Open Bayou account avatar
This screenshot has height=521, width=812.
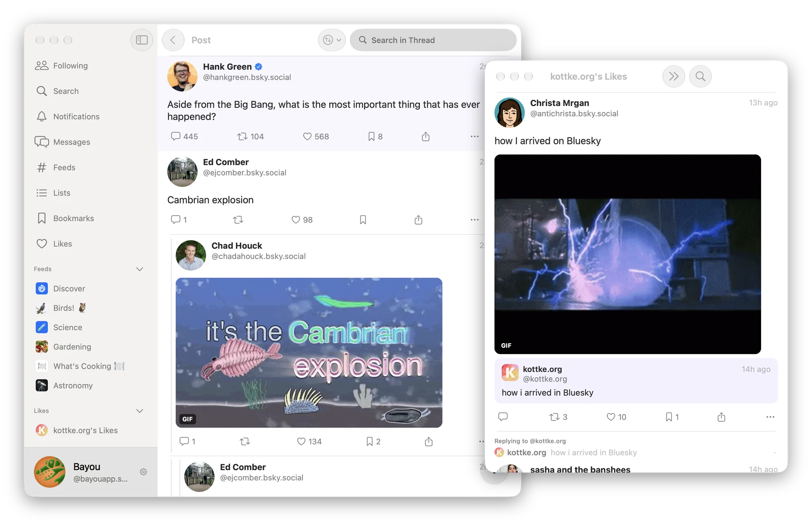[50, 472]
